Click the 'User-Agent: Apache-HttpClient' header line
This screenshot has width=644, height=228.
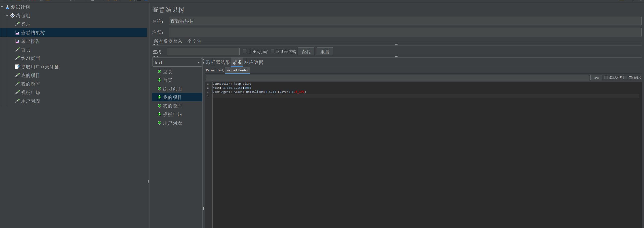click(259, 92)
